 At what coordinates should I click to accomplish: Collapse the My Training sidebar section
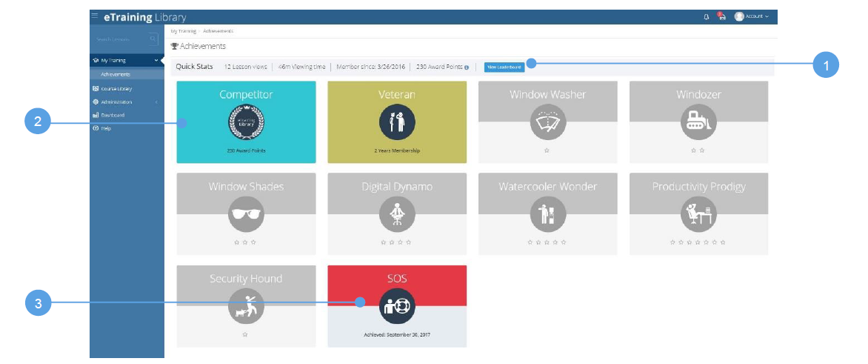[x=156, y=60]
